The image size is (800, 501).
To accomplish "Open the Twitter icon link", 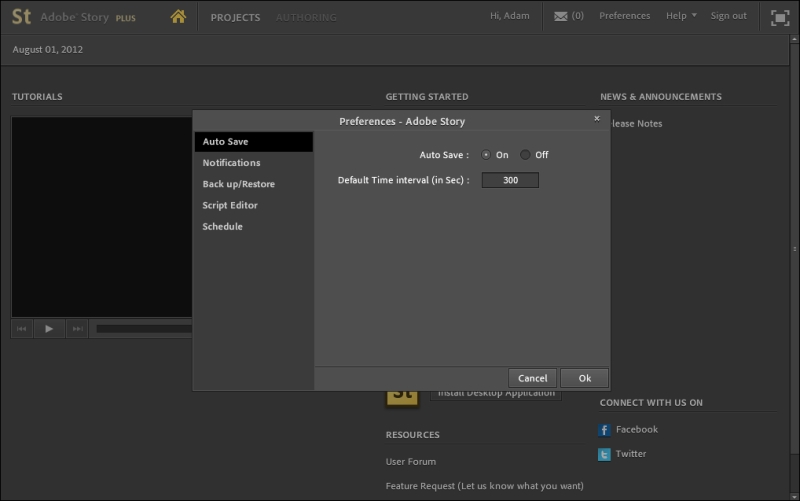I will tap(604, 454).
